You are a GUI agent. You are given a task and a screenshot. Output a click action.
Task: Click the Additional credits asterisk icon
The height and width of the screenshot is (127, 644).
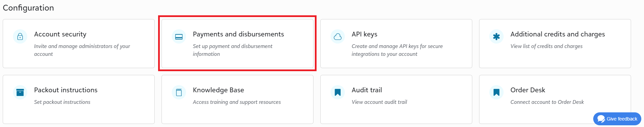[x=496, y=36]
